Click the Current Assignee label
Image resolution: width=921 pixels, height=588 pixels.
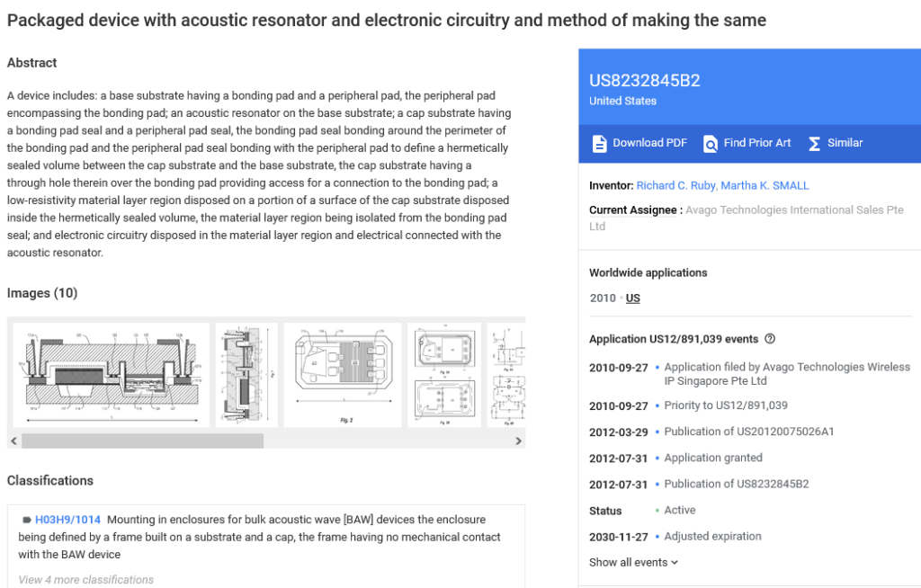pos(634,210)
